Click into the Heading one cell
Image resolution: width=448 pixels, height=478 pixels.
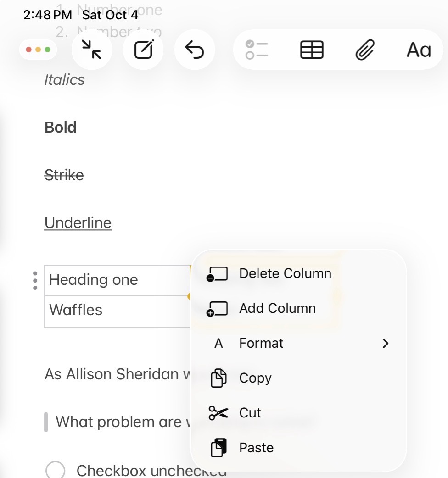pyautogui.click(x=93, y=279)
